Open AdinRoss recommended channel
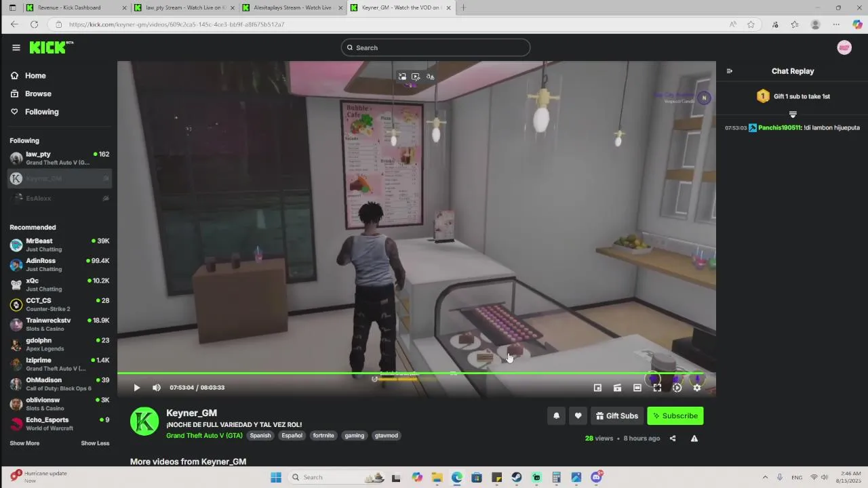868x488 pixels. click(60, 264)
